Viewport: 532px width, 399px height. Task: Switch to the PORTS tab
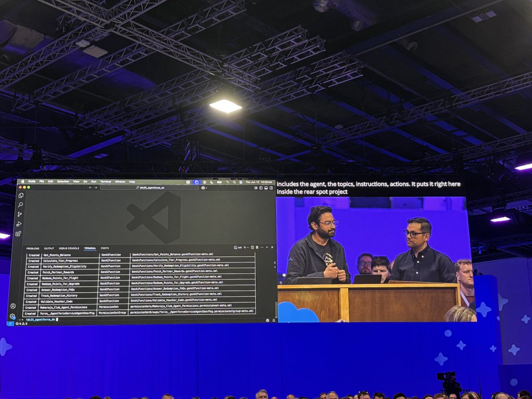[105, 248]
